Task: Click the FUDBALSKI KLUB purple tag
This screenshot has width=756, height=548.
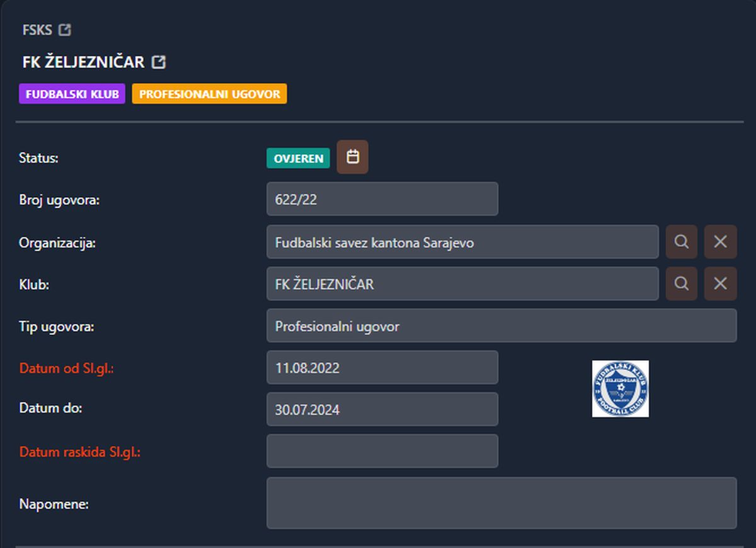Action: (72, 94)
